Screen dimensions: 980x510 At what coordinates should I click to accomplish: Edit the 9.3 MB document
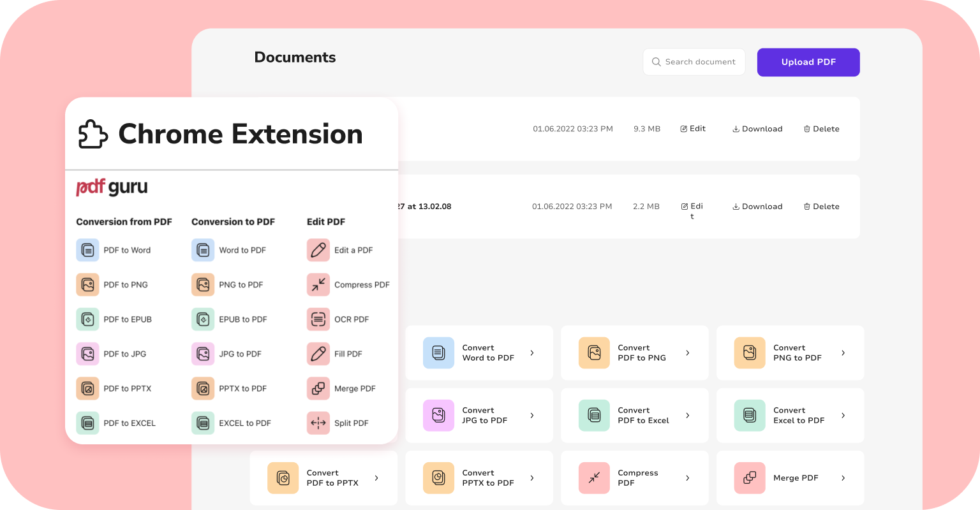[693, 129]
